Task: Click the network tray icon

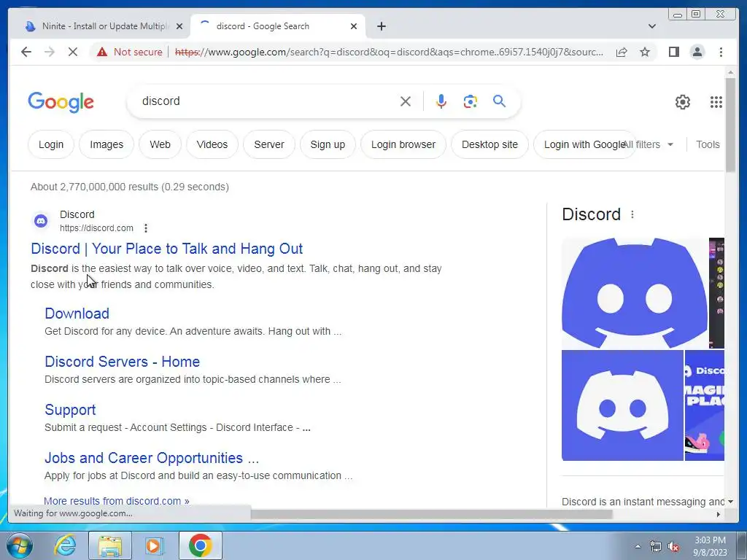Action: tap(656, 547)
